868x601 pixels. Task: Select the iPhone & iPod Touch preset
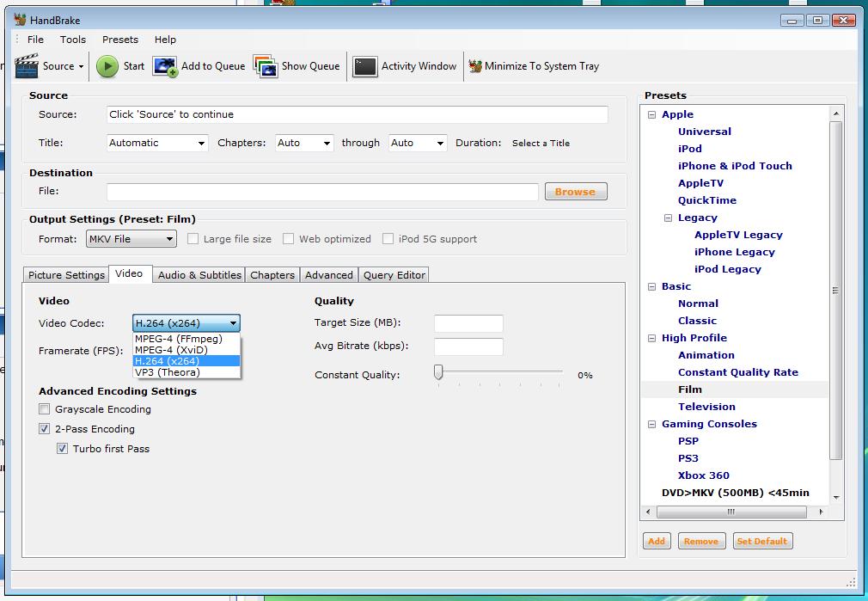click(x=735, y=166)
